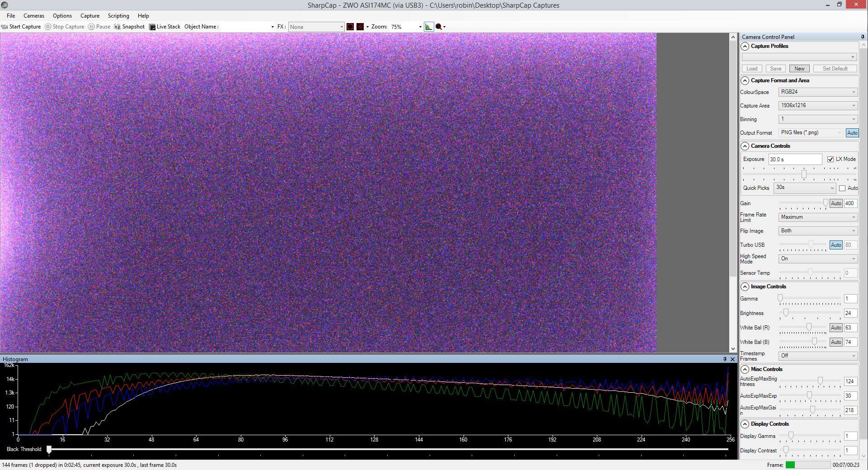Image resolution: width=868 pixels, height=470 pixels.
Task: Toggle Auto for Turbo USB
Action: 836,245
